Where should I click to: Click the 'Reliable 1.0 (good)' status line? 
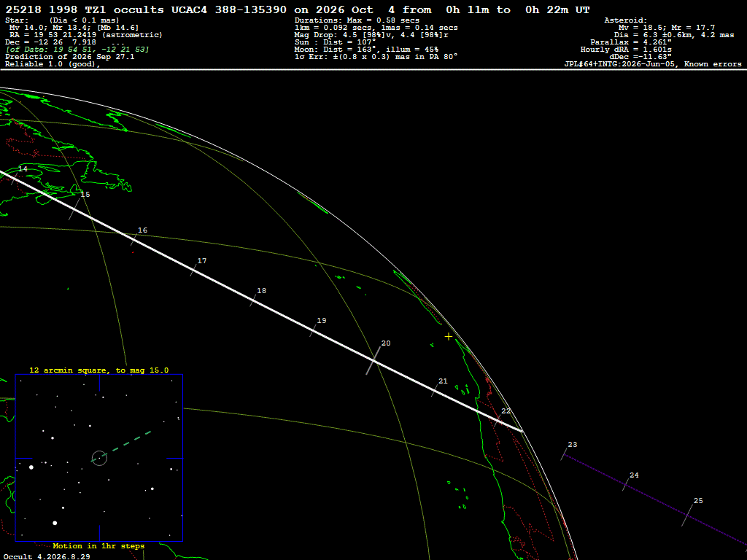[53, 64]
